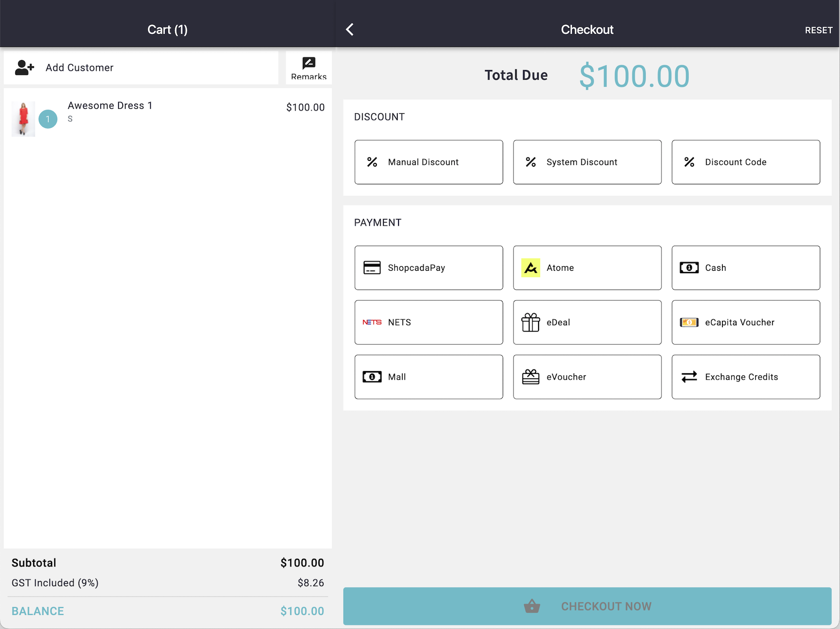Screen dimensions: 840x629
Task: Open Remarks note icon
Action: 309,63
